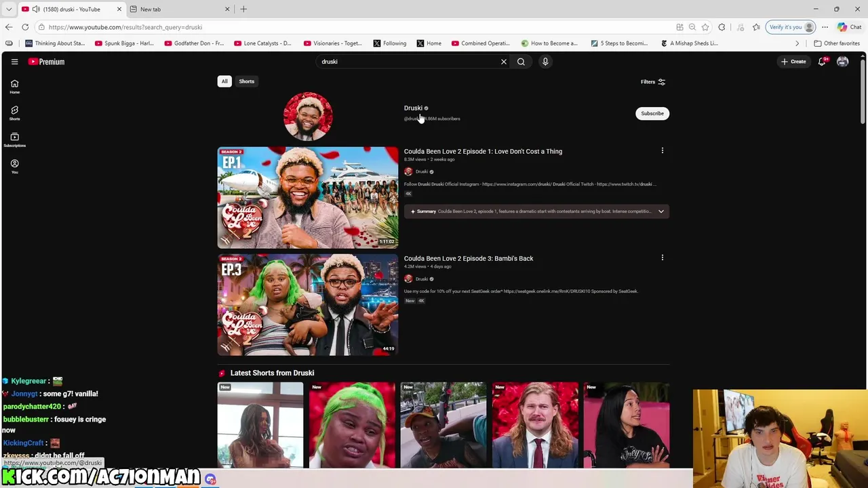Open the YouTube hamburger guide menu
This screenshot has height=488, width=868.
pos(14,62)
